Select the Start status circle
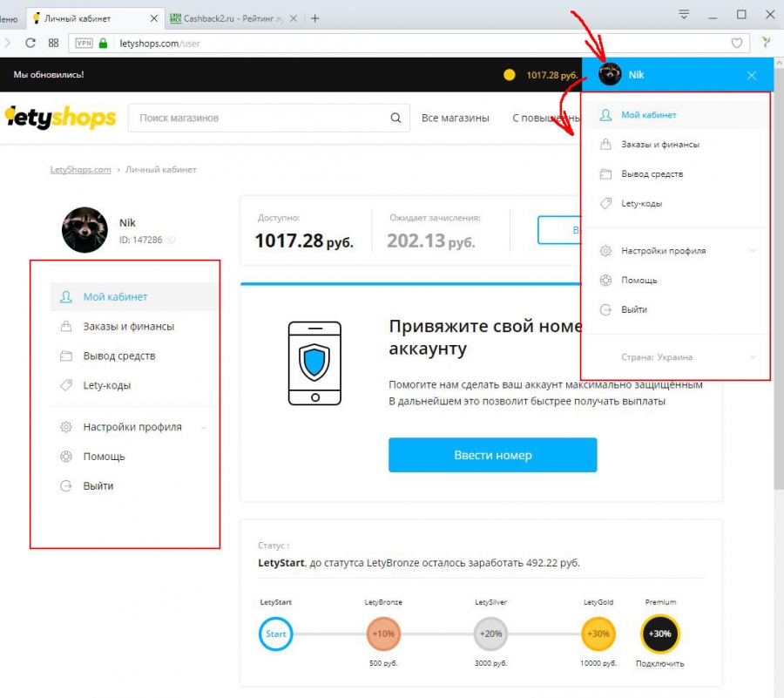Image resolution: width=784 pixels, height=698 pixels. click(x=275, y=634)
